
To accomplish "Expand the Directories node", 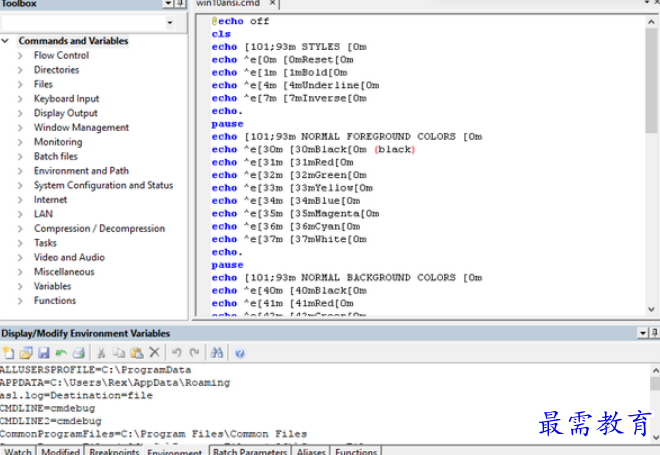I will click(x=20, y=70).
